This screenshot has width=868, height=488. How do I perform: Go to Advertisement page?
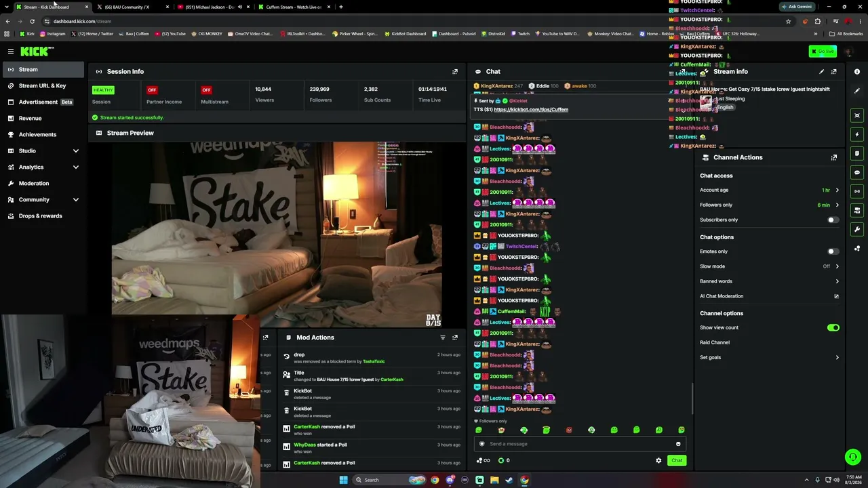click(x=43, y=102)
